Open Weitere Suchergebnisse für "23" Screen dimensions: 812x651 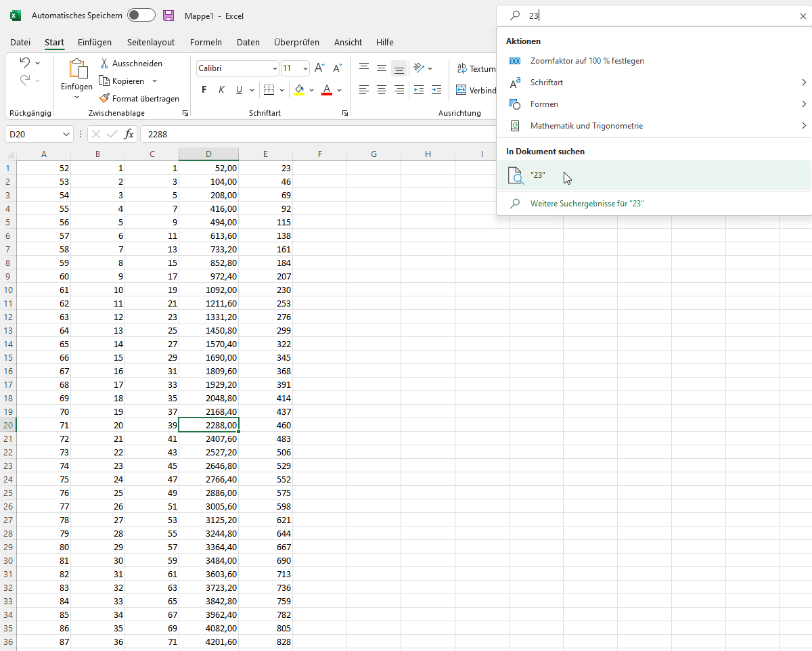[x=587, y=203]
